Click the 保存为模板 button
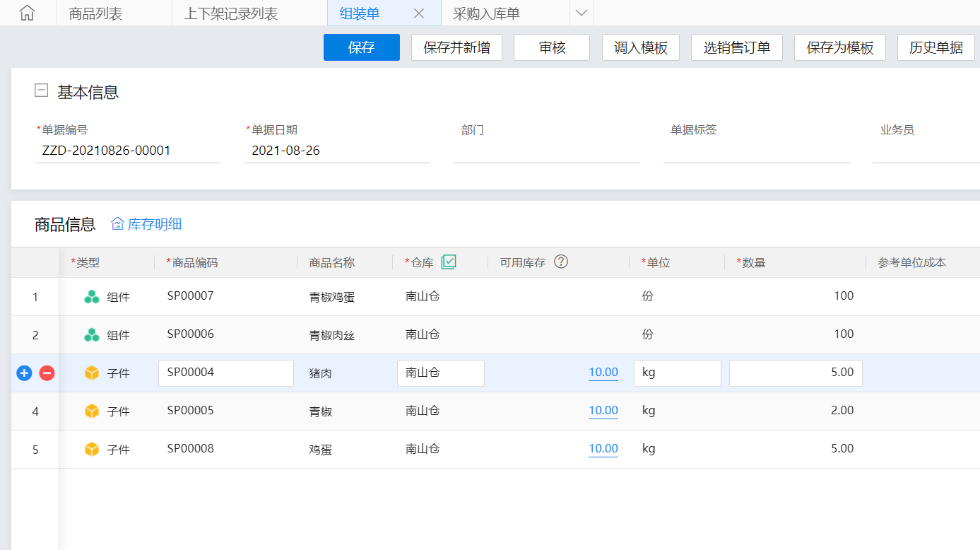Viewport: 980px width, 550px height. [x=840, y=47]
